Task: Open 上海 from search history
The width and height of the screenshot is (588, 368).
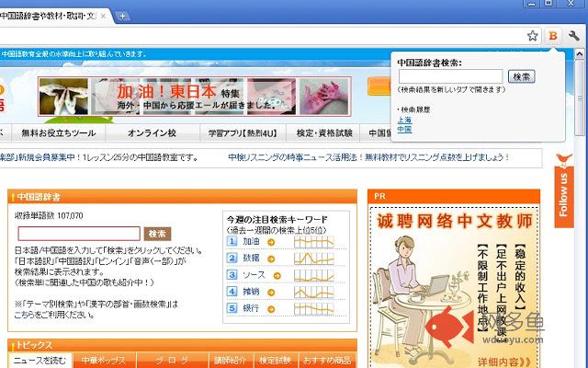Action: click(x=404, y=120)
